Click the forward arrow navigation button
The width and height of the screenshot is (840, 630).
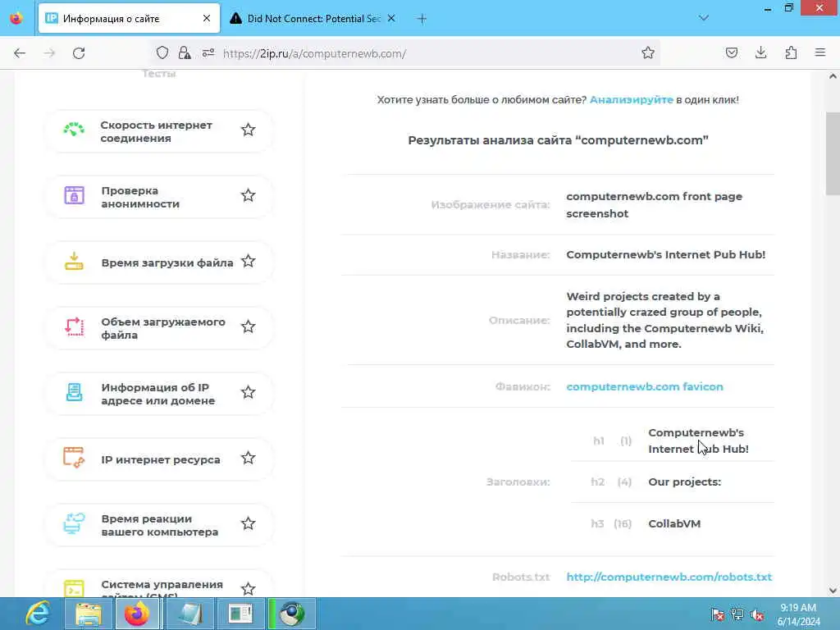(49, 53)
